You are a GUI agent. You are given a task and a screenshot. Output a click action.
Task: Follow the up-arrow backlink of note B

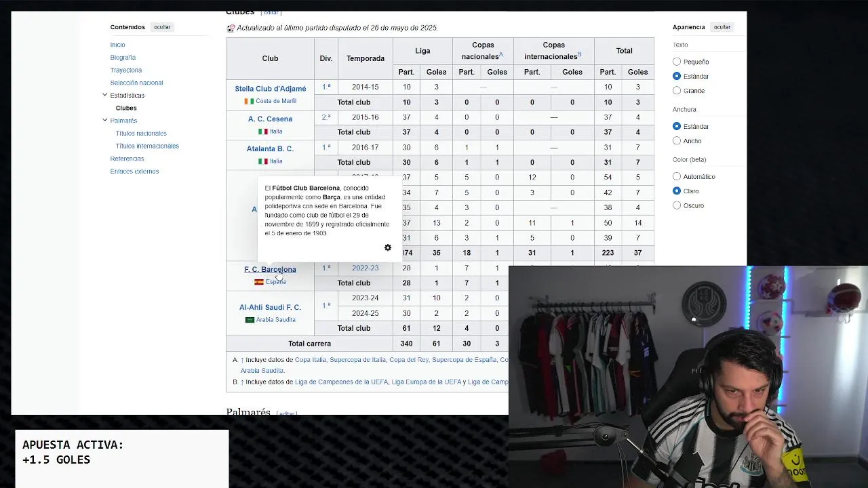tap(242, 382)
